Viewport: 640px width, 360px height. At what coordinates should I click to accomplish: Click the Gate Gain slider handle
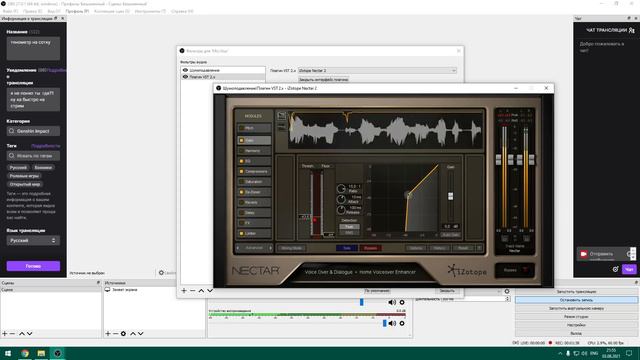(x=451, y=196)
